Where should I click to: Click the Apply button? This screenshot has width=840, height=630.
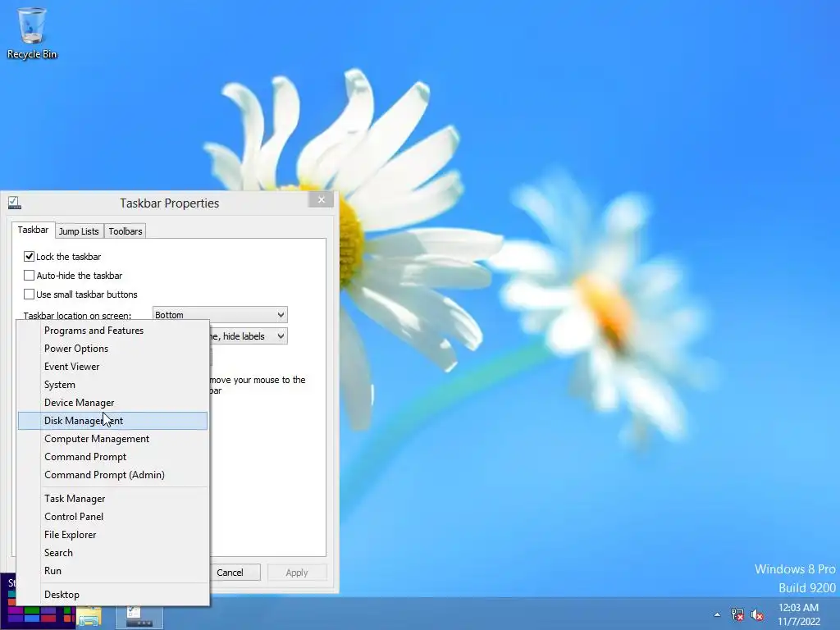click(x=297, y=572)
